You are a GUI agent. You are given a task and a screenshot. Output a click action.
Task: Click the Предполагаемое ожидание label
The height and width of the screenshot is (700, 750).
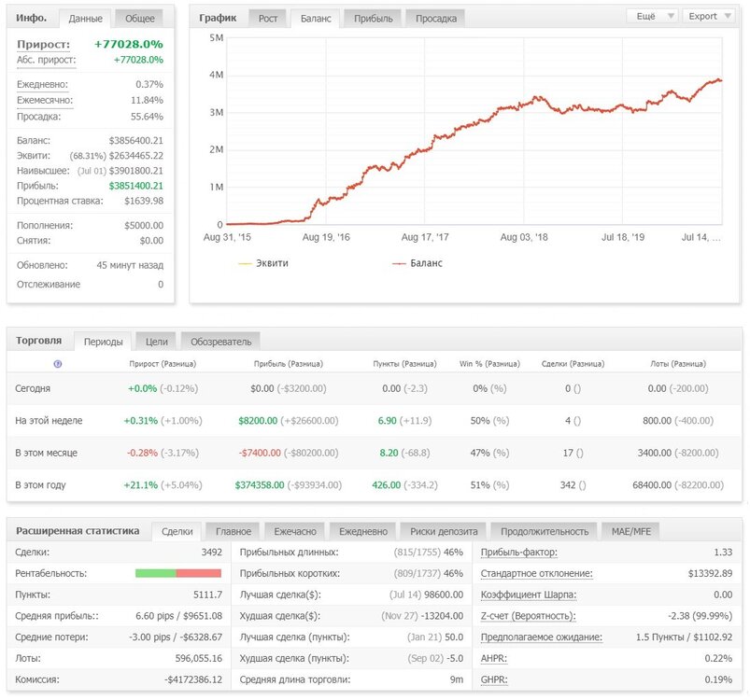[541, 637]
